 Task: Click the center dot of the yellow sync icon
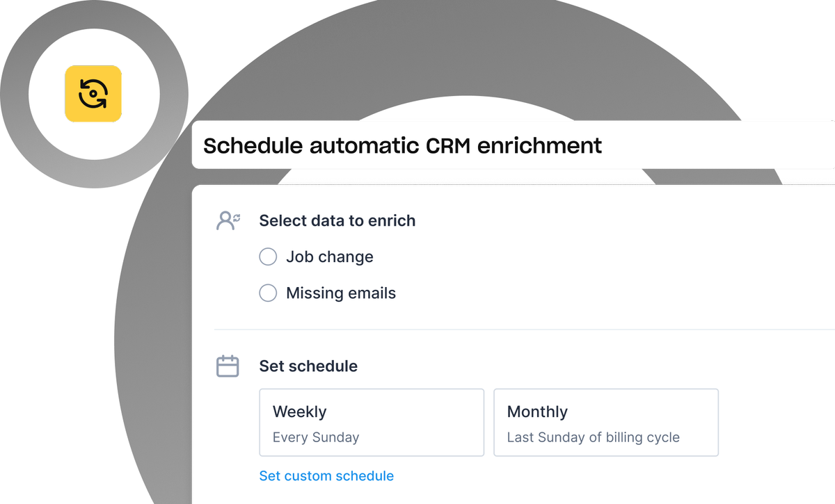click(93, 94)
